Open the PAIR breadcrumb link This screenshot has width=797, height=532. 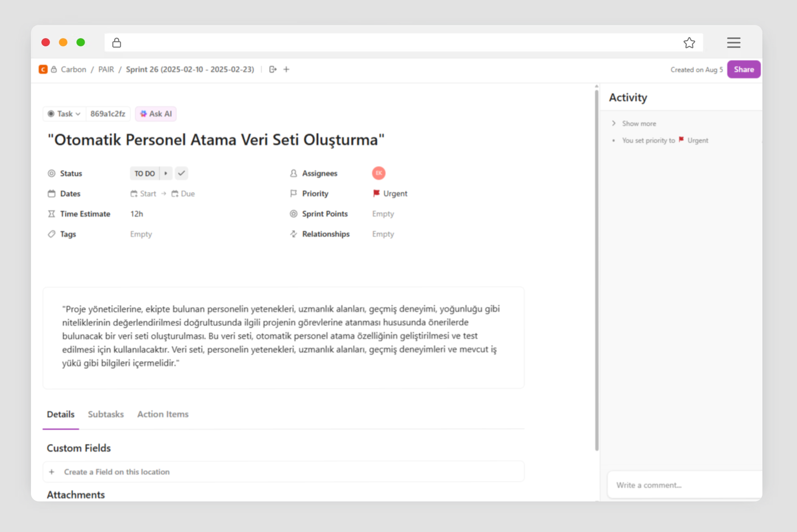click(x=106, y=69)
